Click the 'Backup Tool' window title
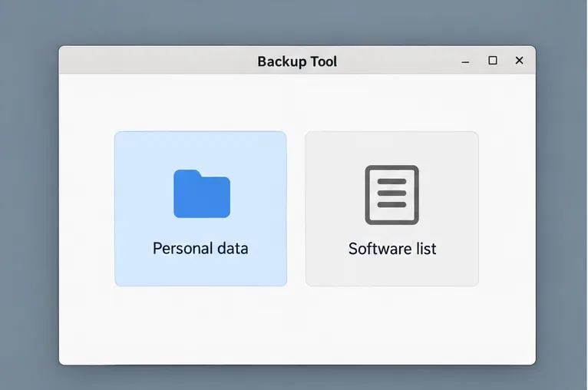588x390 pixels. [x=297, y=61]
